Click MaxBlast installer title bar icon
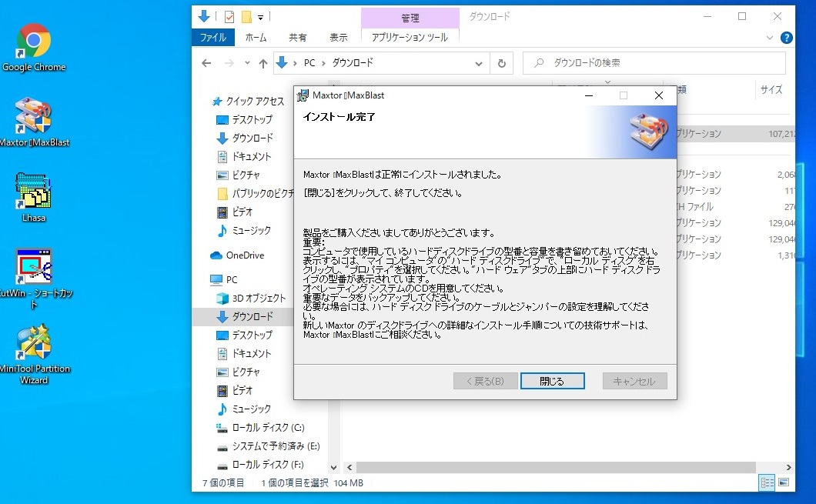The image size is (816, 504). click(303, 95)
